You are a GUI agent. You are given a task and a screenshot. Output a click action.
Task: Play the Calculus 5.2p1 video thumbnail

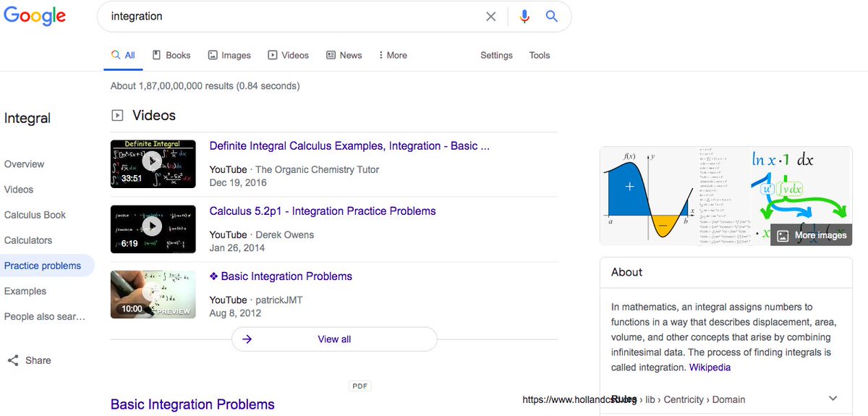[x=153, y=229]
